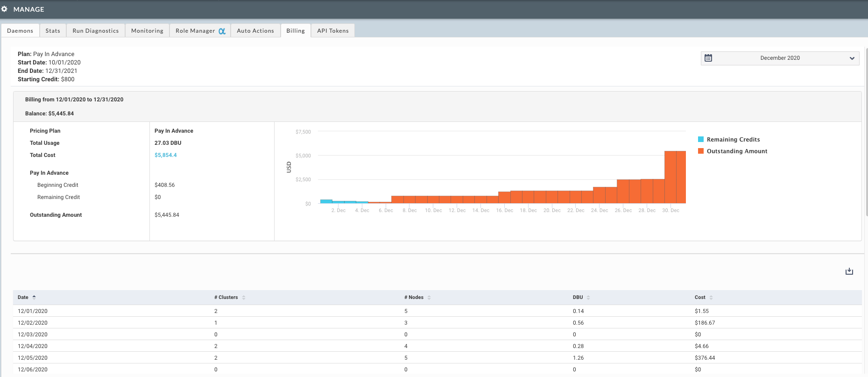Sort by DBU column arrows
This screenshot has height=377, width=868.
588,298
